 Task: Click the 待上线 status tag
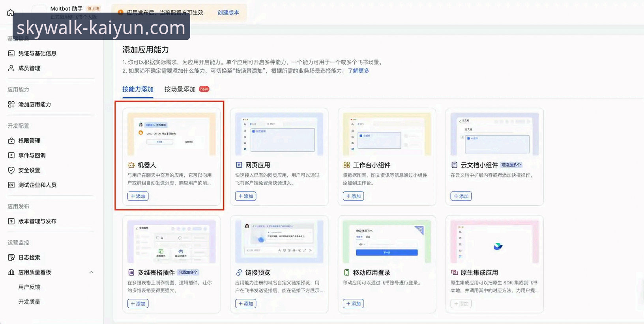point(93,9)
